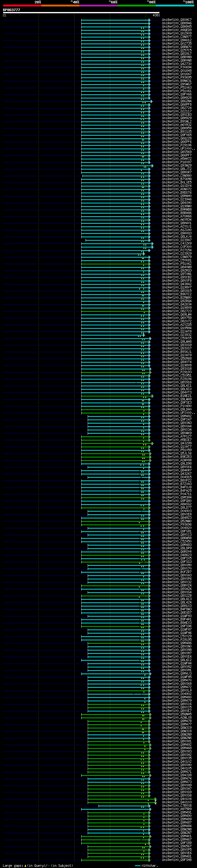Click the cyan alignment bar for Q8GZN4
The height and width of the screenshot is (868, 197).
(x=117, y=101)
